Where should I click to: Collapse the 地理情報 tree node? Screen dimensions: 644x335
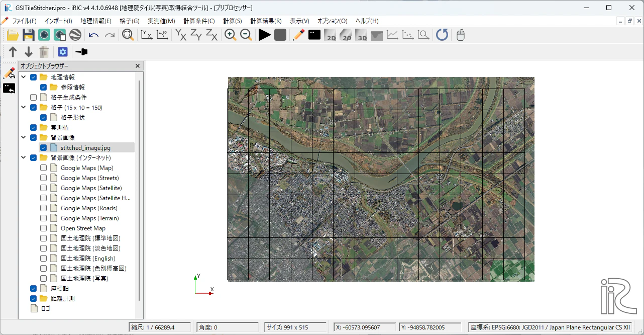(x=24, y=77)
